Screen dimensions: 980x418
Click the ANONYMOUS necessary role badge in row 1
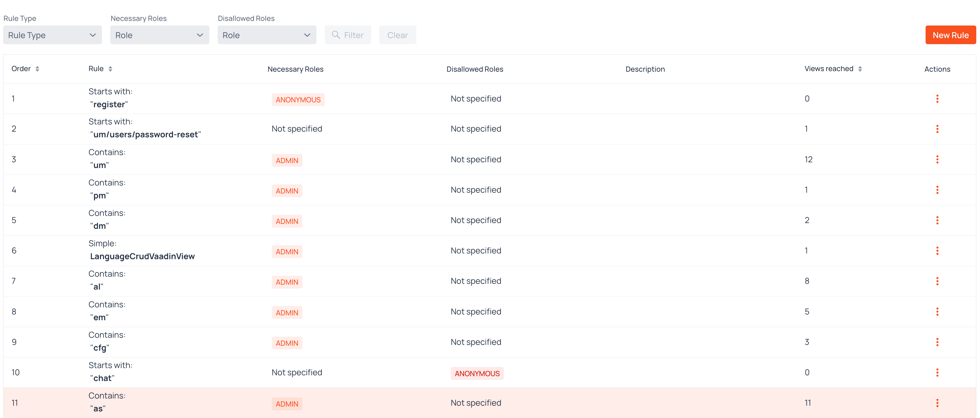tap(298, 100)
